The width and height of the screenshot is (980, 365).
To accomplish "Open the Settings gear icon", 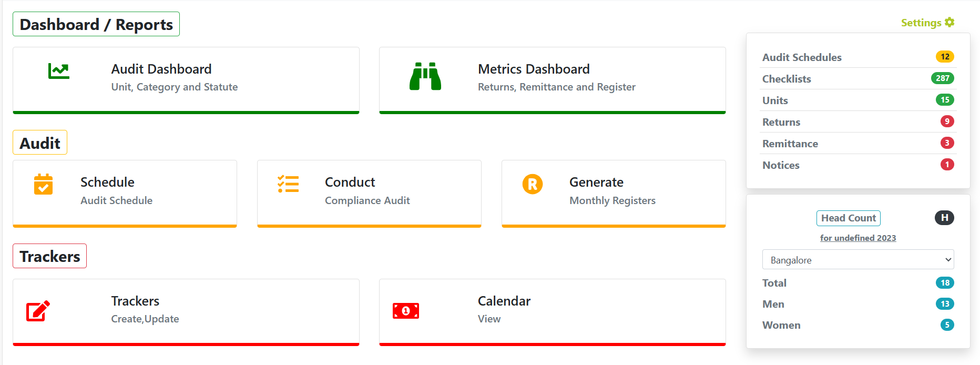I will (x=949, y=22).
